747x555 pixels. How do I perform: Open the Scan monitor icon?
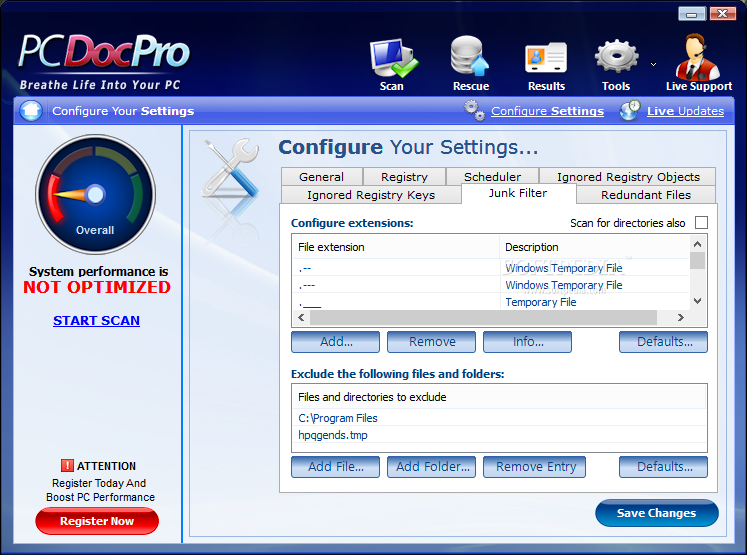coord(394,59)
